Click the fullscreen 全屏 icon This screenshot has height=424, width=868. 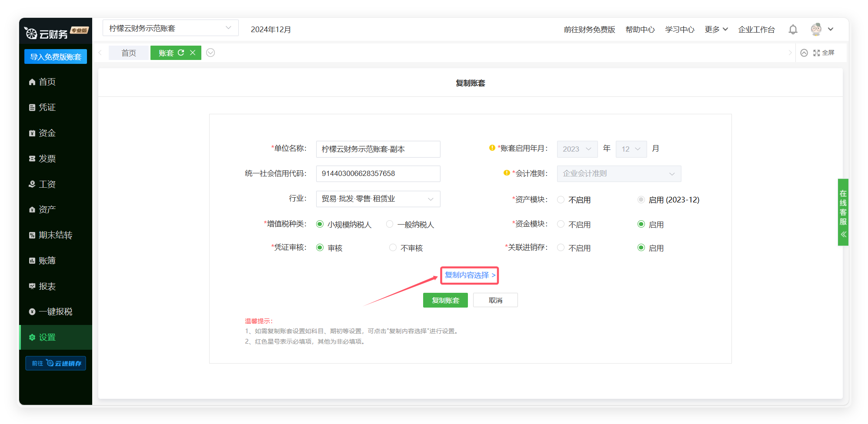[x=817, y=53]
